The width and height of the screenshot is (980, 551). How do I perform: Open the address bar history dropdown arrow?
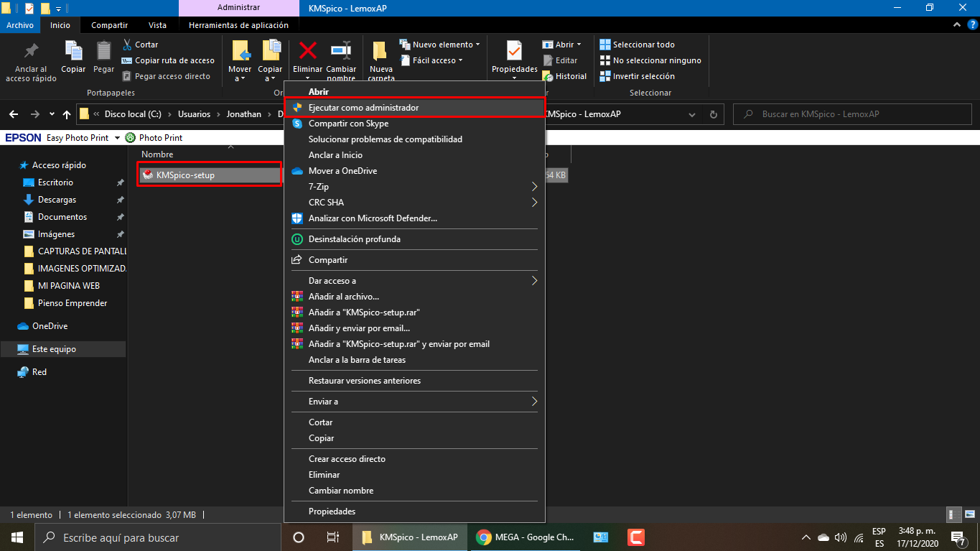(x=692, y=114)
